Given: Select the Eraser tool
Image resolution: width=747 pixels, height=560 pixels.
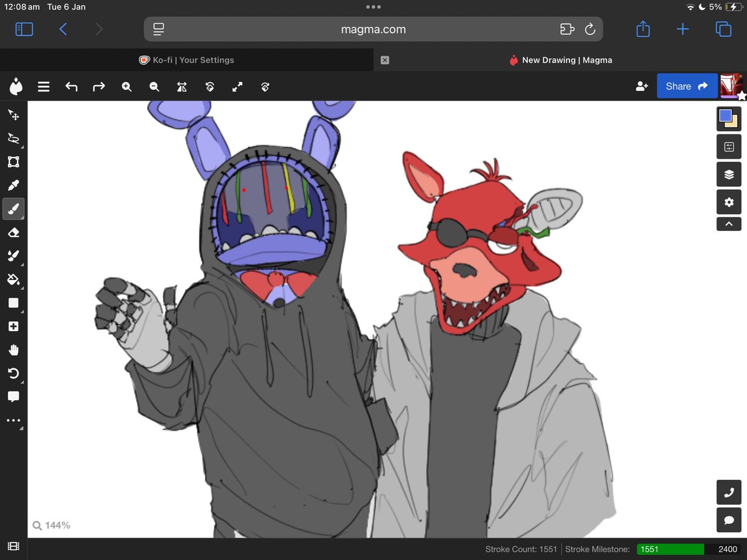Looking at the screenshot, I should 13,233.
